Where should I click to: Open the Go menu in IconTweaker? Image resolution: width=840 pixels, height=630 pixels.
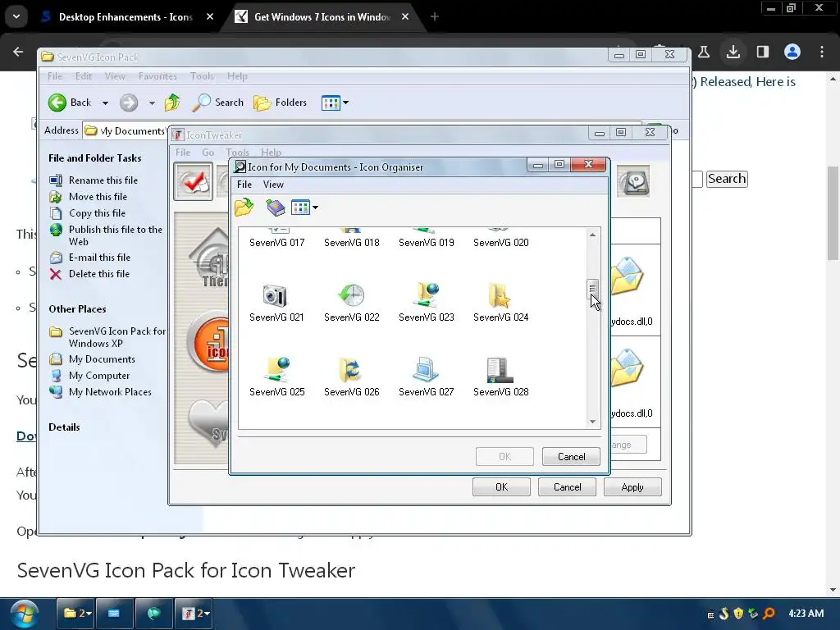[x=208, y=152]
